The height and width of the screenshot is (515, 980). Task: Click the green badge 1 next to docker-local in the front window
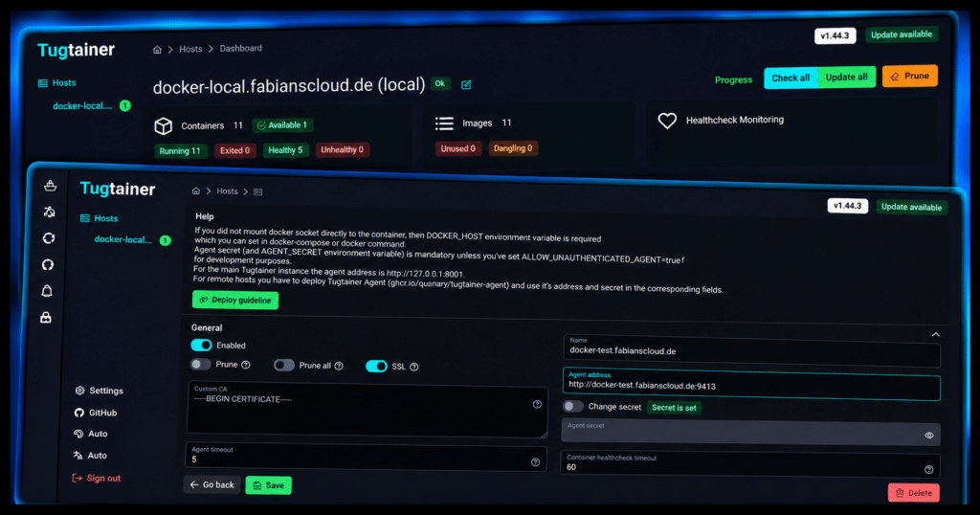pyautogui.click(x=165, y=240)
